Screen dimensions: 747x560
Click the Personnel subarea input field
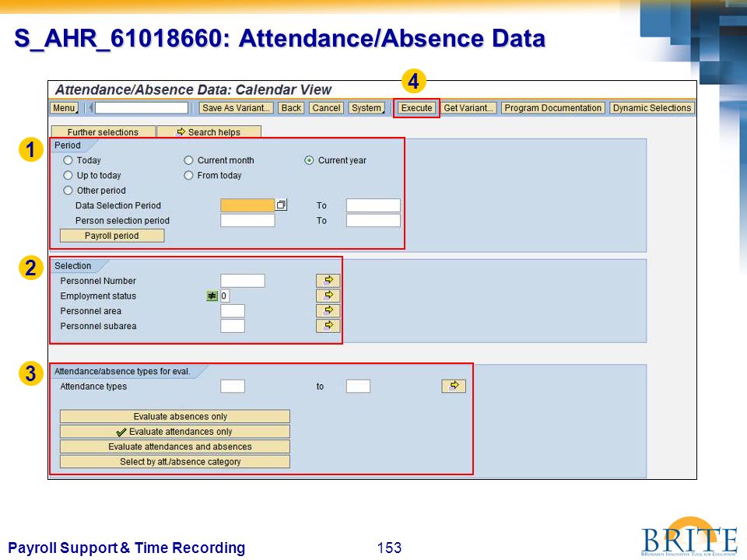point(233,326)
